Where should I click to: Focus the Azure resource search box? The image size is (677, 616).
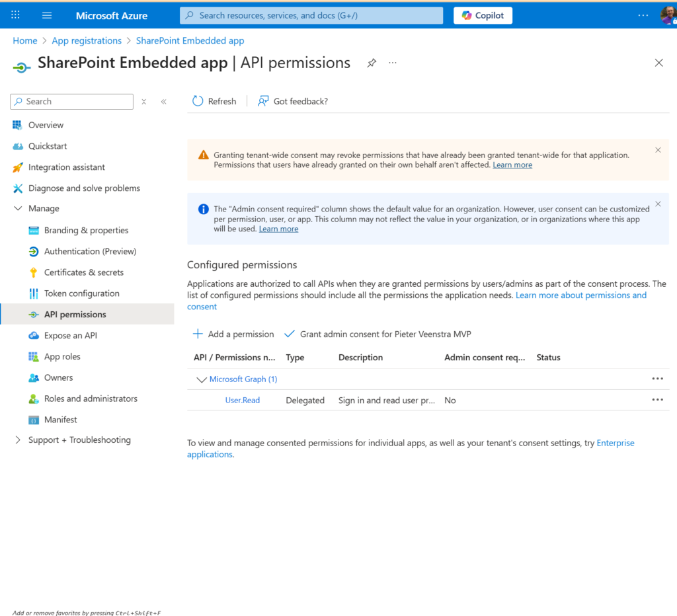coord(311,16)
